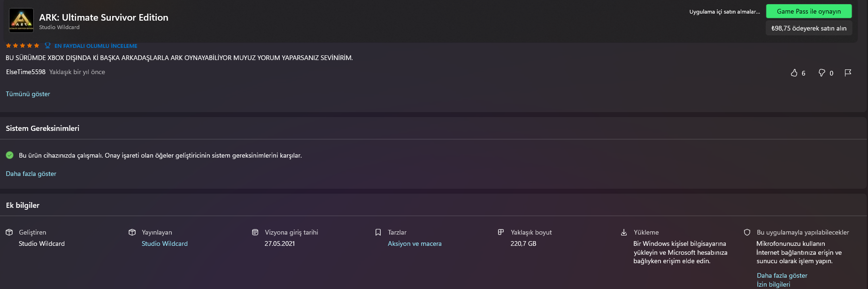Screen dimensions: 868x289
Task: Open the İzin bilgileri link
Action: click(x=773, y=284)
